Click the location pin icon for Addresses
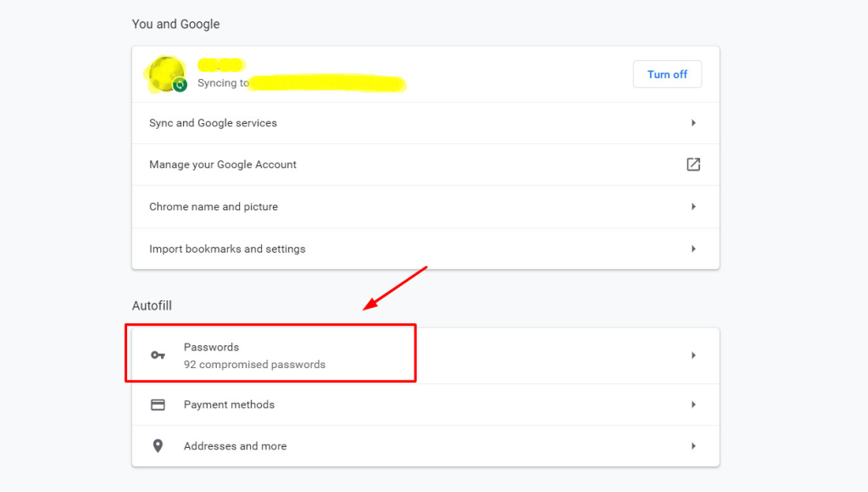 (x=158, y=446)
